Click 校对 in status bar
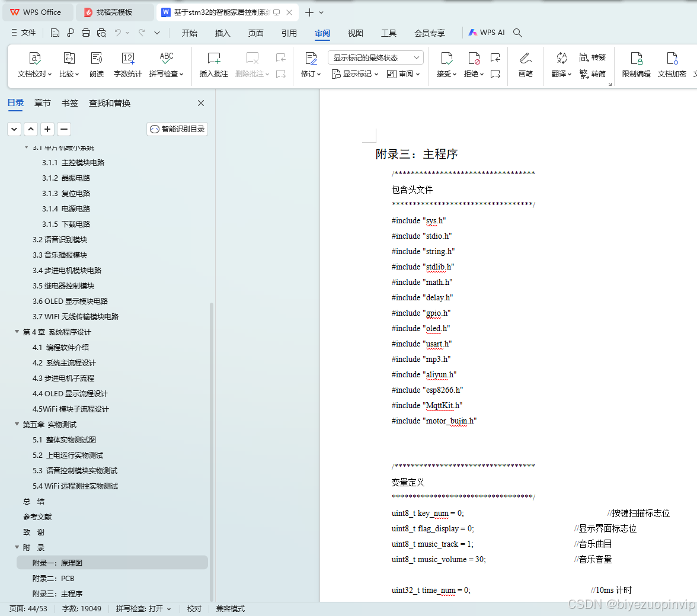 [194, 608]
